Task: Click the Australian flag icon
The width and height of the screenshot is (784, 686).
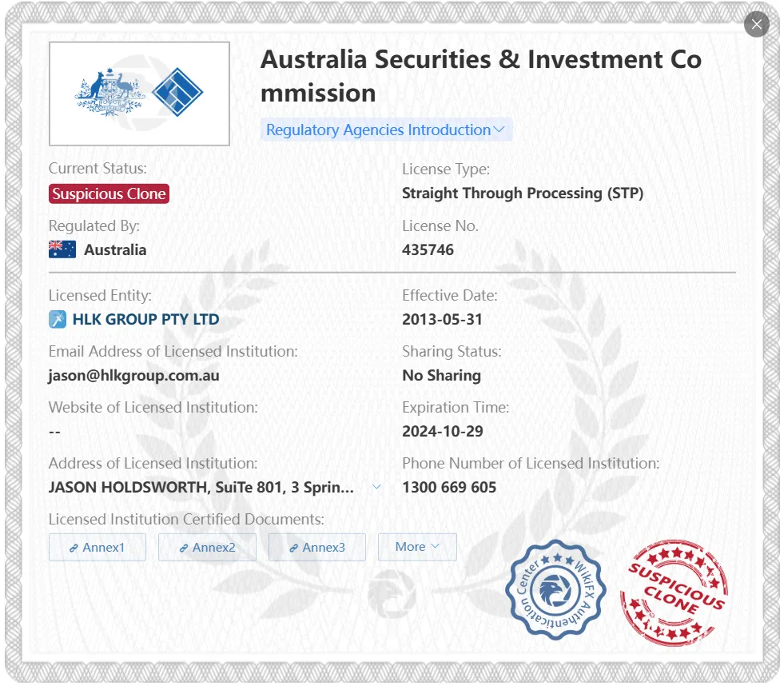Action: pos(62,249)
